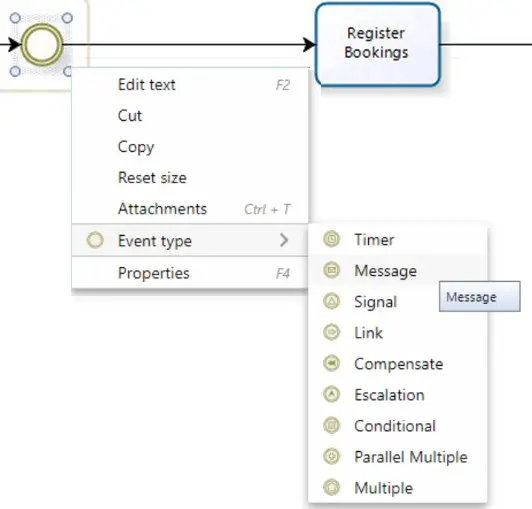Viewport: 532px width, 509px height.
Task: Choose the Parallel Multiple event icon
Action: coord(331,456)
